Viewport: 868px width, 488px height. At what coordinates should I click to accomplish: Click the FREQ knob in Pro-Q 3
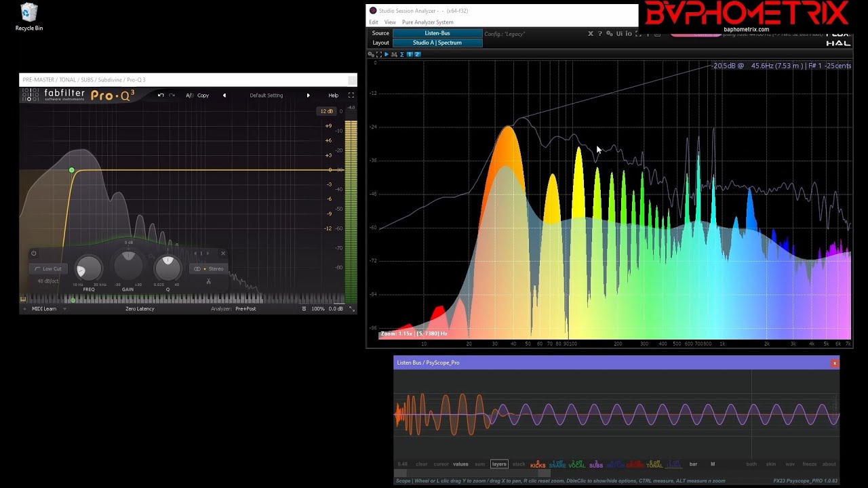pyautogui.click(x=89, y=269)
